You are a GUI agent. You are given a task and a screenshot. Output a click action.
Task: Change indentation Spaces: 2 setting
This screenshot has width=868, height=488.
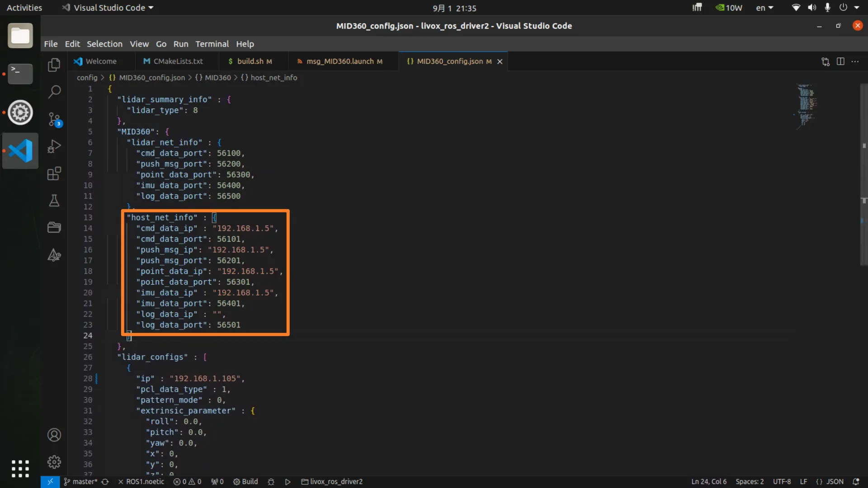750,482
